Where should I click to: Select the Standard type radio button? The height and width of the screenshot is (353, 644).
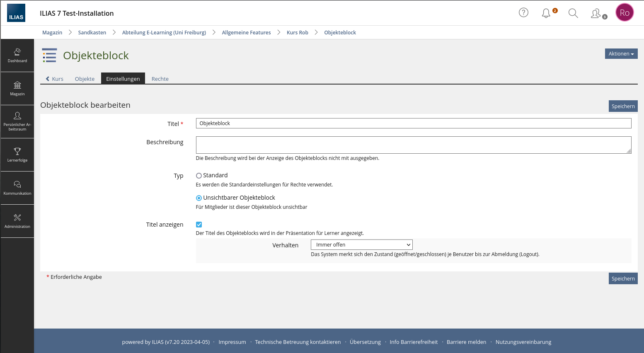pyautogui.click(x=199, y=176)
